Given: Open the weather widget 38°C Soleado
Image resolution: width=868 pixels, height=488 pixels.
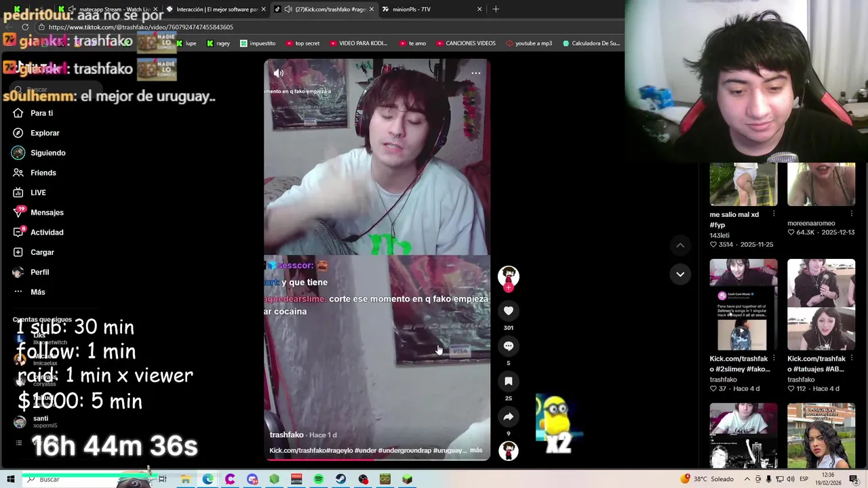Looking at the screenshot, I should coord(707,479).
